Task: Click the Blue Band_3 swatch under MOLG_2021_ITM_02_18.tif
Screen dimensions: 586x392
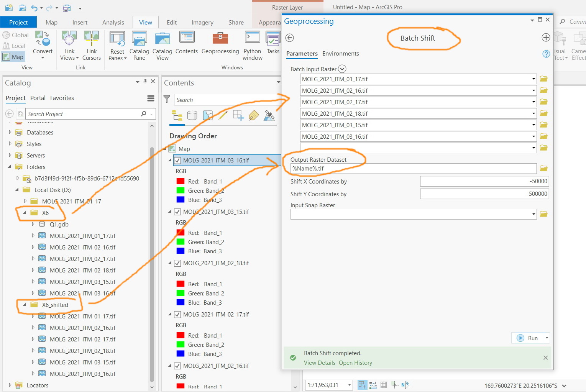Action: [x=181, y=302]
